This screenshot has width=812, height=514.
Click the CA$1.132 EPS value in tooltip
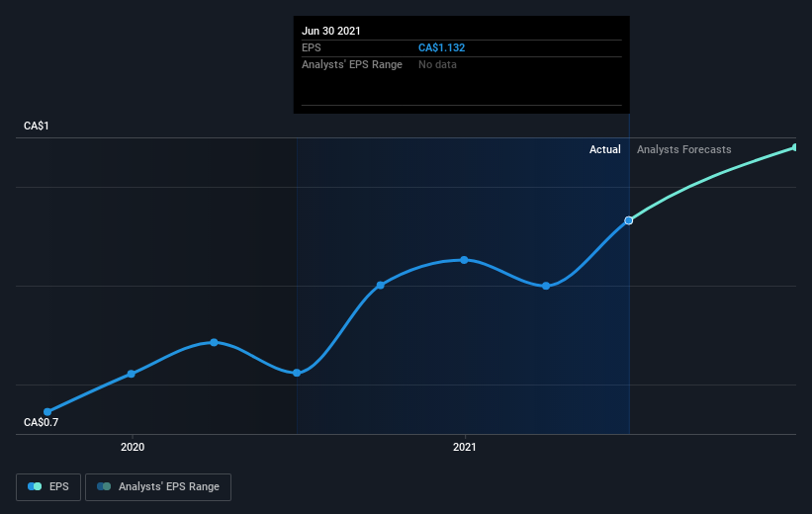click(441, 47)
